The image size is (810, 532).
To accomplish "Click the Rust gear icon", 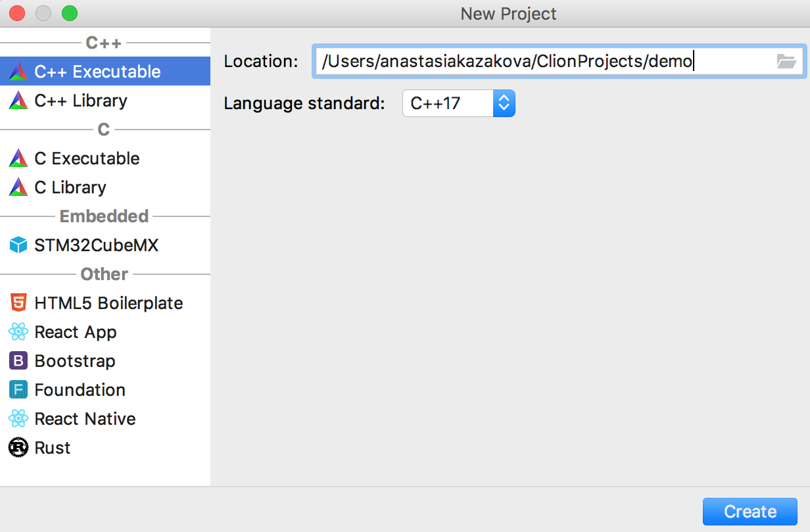I will click(x=18, y=448).
